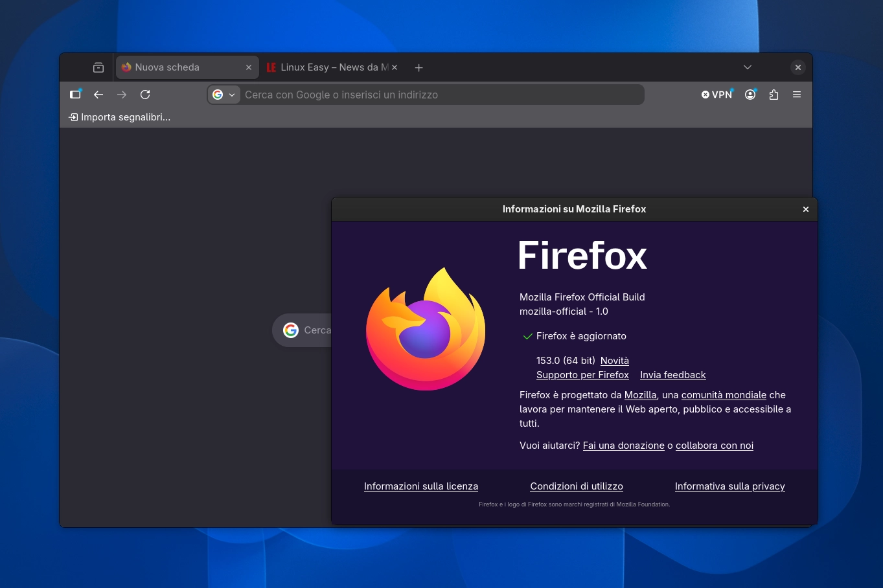
Task: Open the Mozilla link in description
Action: point(641,395)
